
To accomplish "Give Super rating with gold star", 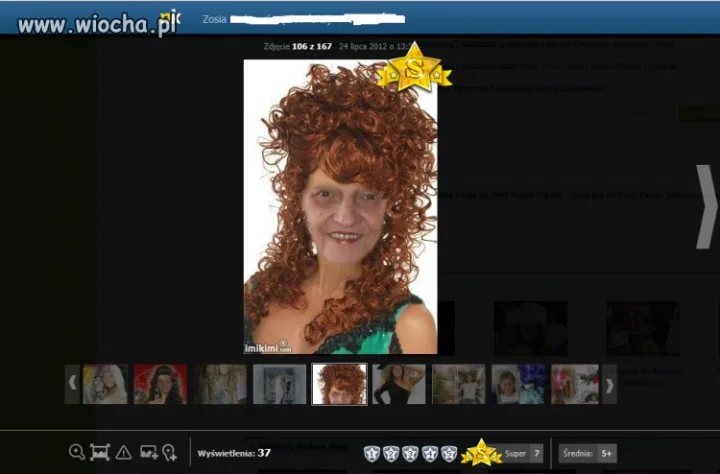I will [x=481, y=452].
